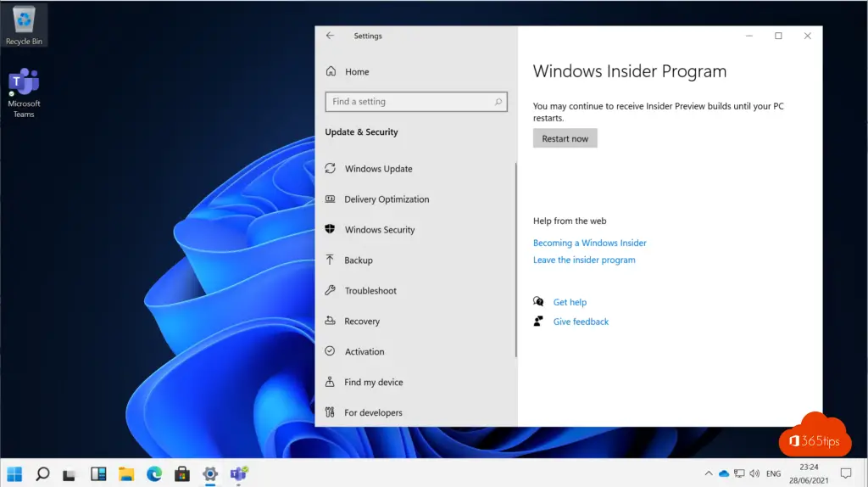Image resolution: width=868 pixels, height=487 pixels.
Task: Click the search magnifier in Find a setting
Action: click(x=498, y=102)
